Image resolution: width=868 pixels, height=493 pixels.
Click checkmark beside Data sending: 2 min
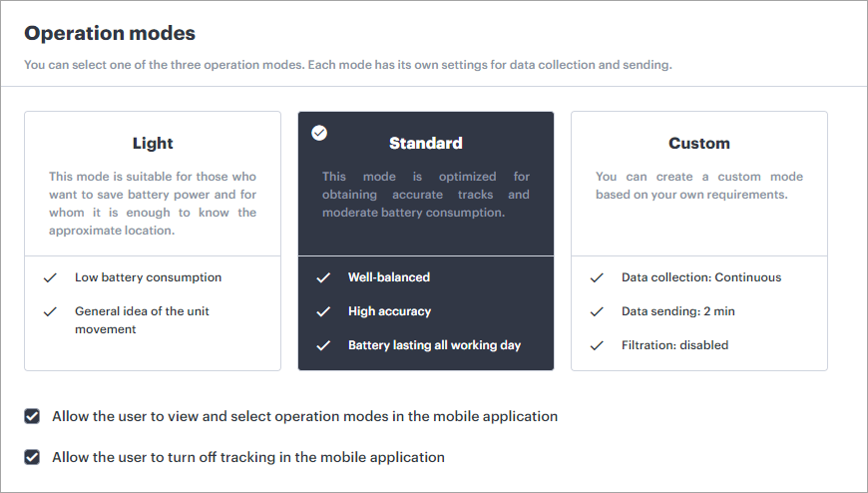click(x=597, y=311)
